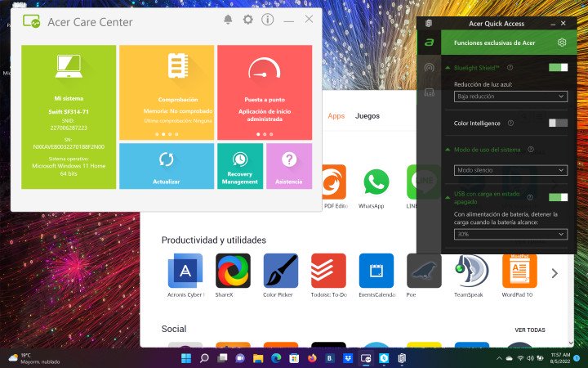Open Acer Care Center settings gear
Image resolution: width=588 pixels, height=368 pixels.
coord(248,19)
